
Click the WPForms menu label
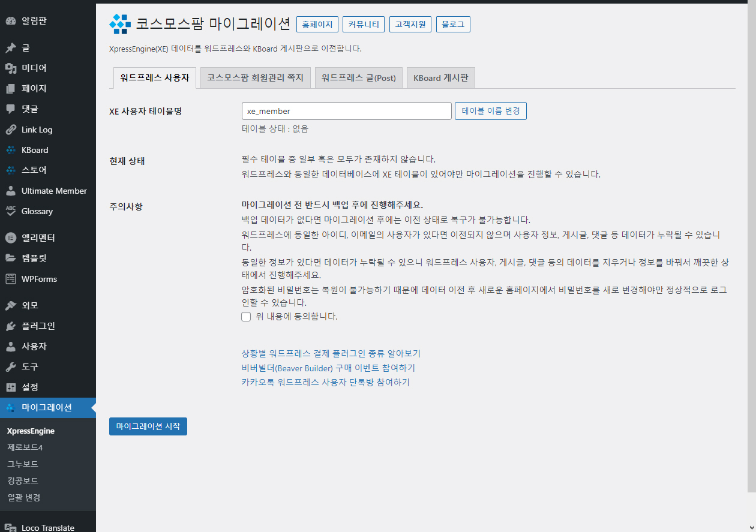click(x=39, y=279)
